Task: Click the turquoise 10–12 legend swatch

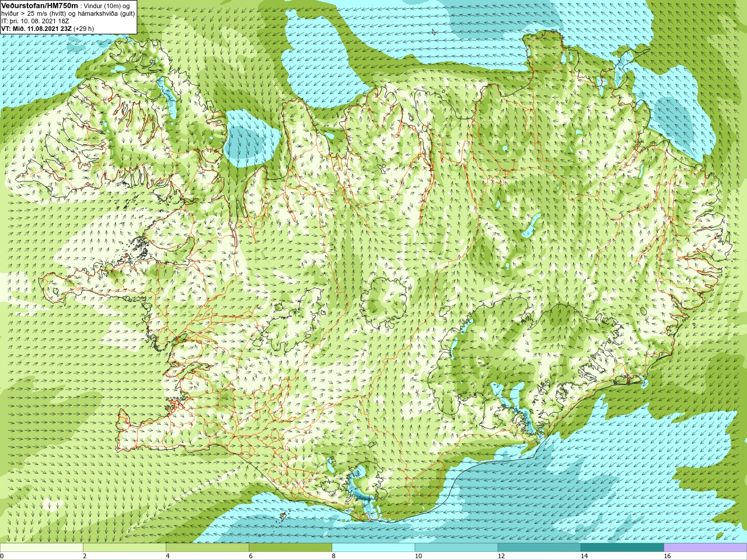Action: [456, 548]
